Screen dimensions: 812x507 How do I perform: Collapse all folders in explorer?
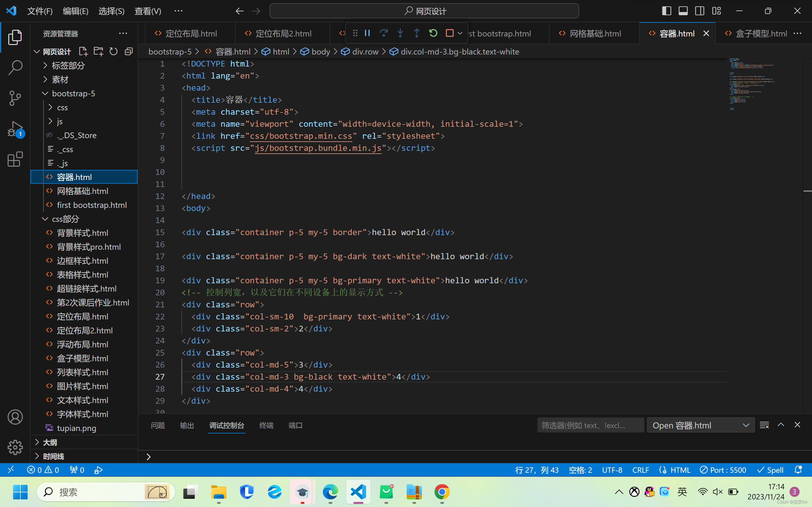pos(129,51)
